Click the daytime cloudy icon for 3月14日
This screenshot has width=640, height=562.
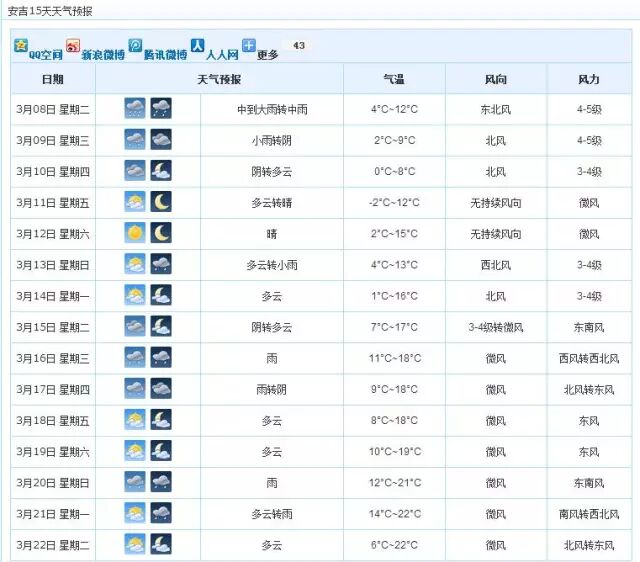coord(135,295)
